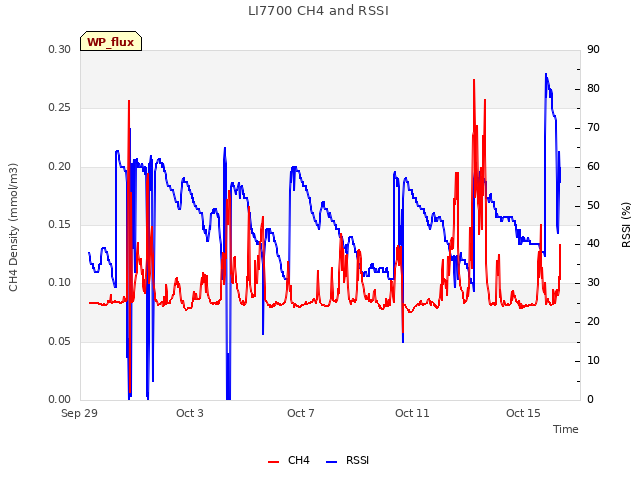Select the chart title LI7700 CH4 and RSSI
The width and height of the screenshot is (640, 480).
[318, 11]
